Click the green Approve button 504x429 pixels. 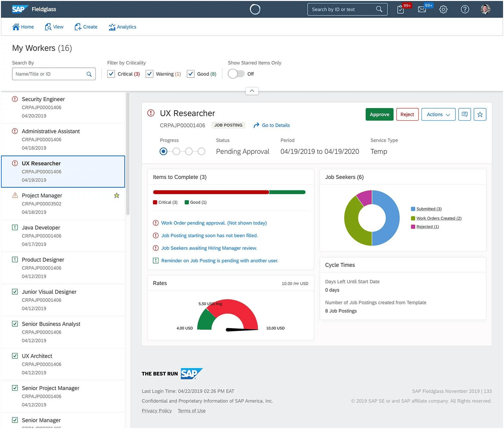click(379, 115)
